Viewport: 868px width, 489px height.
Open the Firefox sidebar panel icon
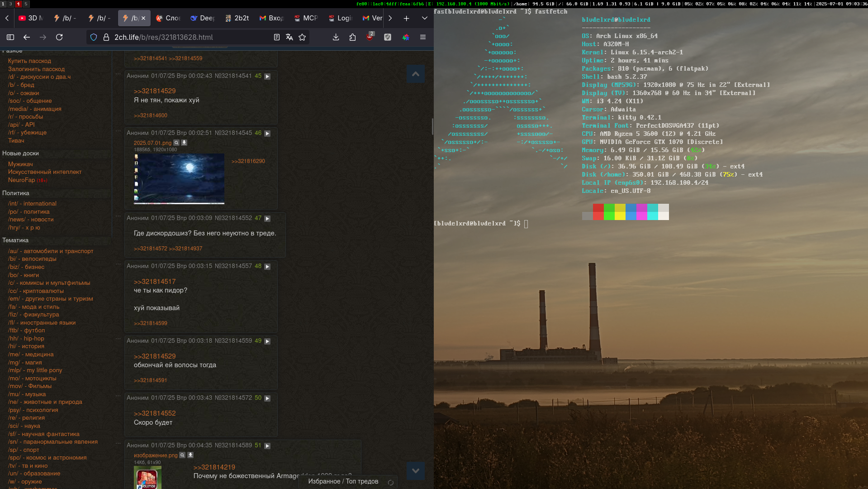tap(10, 38)
